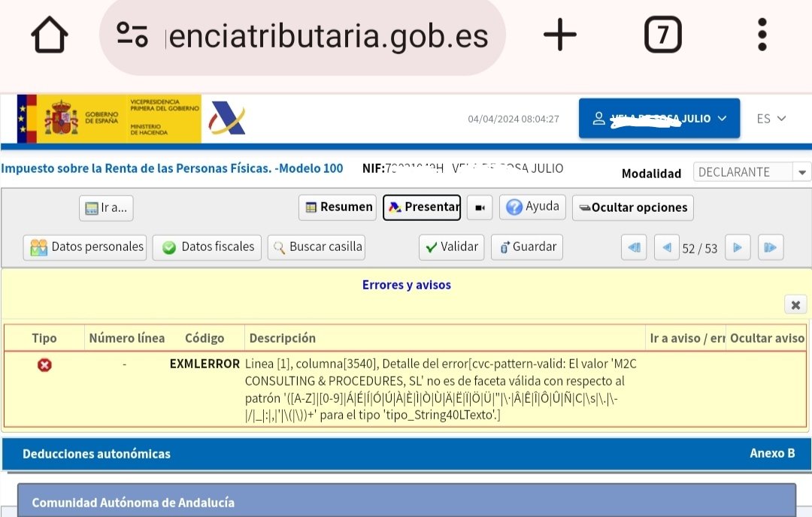Viewport: 812px width, 517px height.
Task: Click the 52 / 53 page indicator
Action: [x=700, y=249]
